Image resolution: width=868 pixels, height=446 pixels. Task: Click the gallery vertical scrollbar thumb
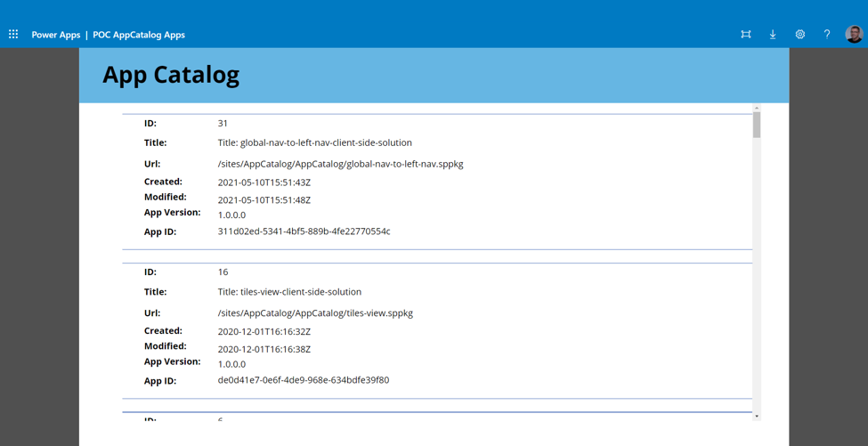(757, 125)
